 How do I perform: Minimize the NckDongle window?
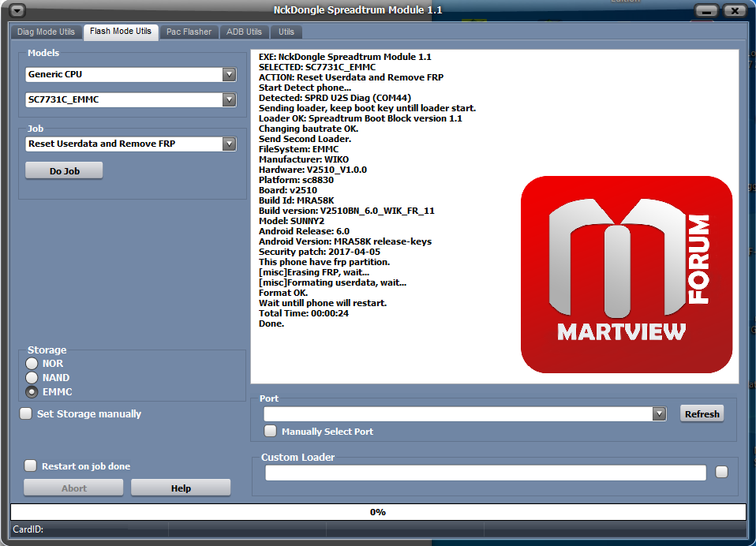click(706, 10)
